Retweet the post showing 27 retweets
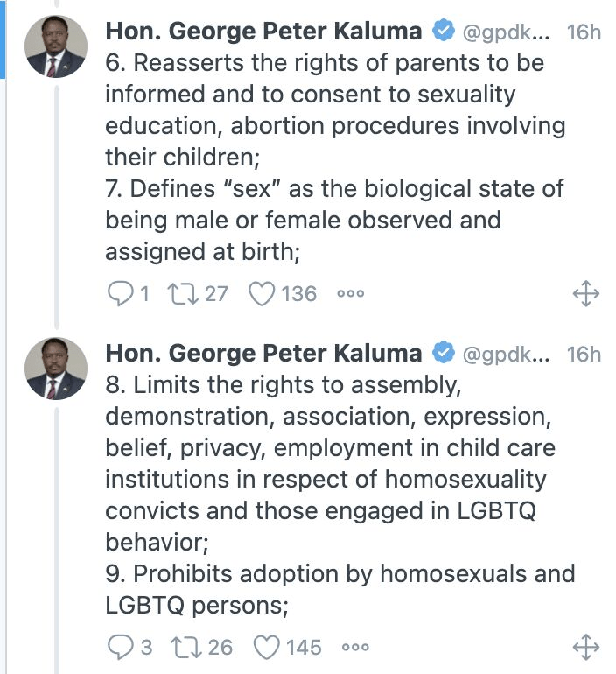The width and height of the screenshot is (616, 674). coord(185,293)
